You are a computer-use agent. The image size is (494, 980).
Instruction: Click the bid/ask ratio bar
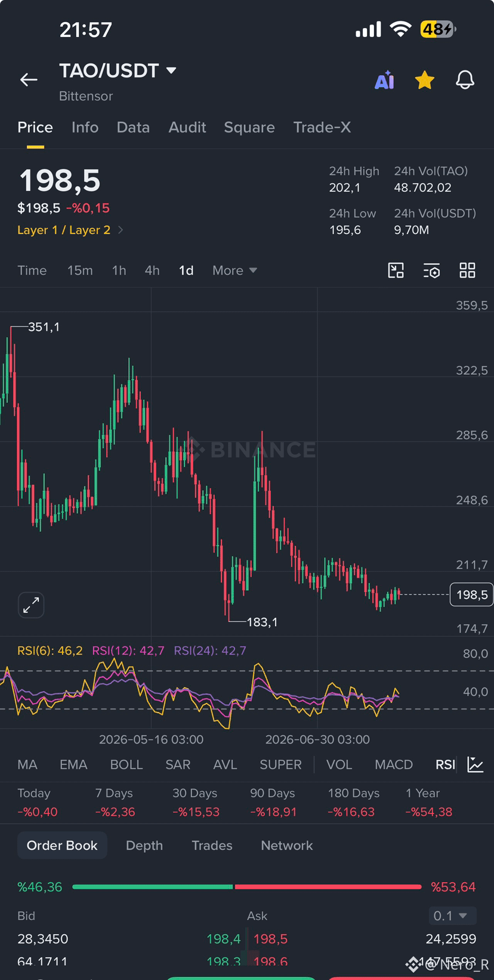(246, 887)
